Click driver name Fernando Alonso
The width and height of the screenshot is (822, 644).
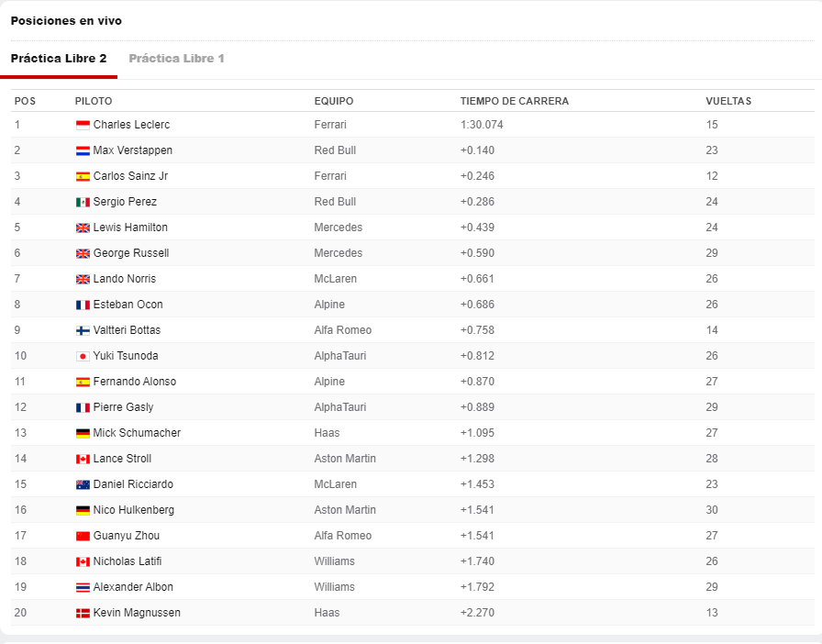pos(134,382)
